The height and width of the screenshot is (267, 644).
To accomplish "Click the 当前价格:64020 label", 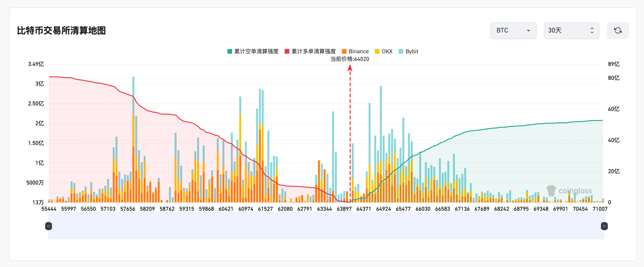I will click(350, 59).
